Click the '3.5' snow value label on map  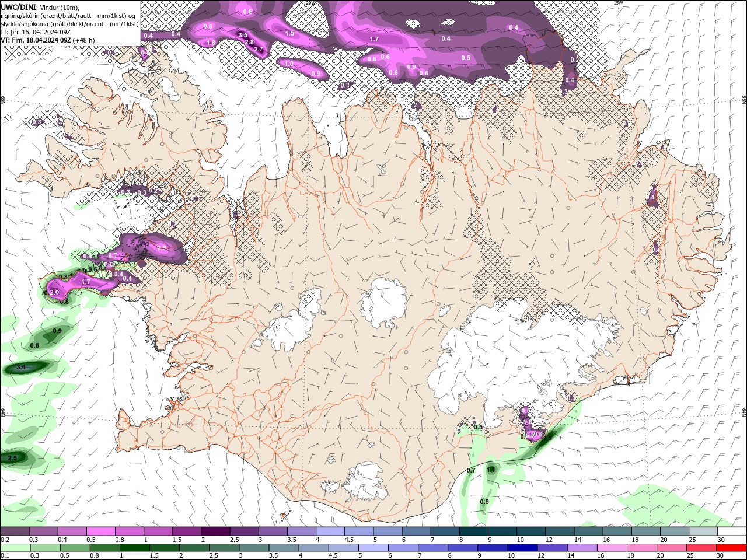click(x=243, y=35)
